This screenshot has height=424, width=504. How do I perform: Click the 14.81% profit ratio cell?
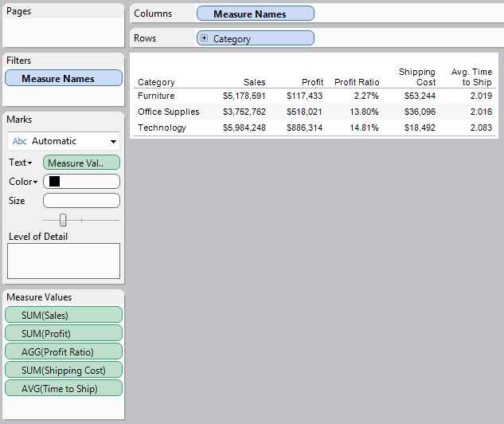[364, 128]
